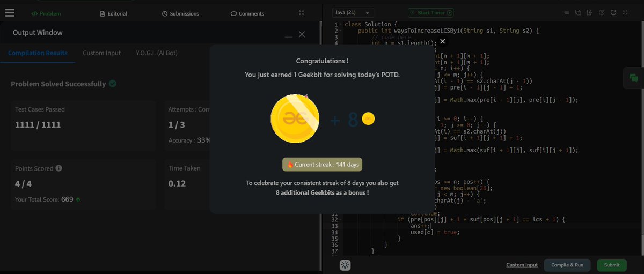The image size is (644, 274).
Task: Open the Submissions tab
Action: point(180,13)
